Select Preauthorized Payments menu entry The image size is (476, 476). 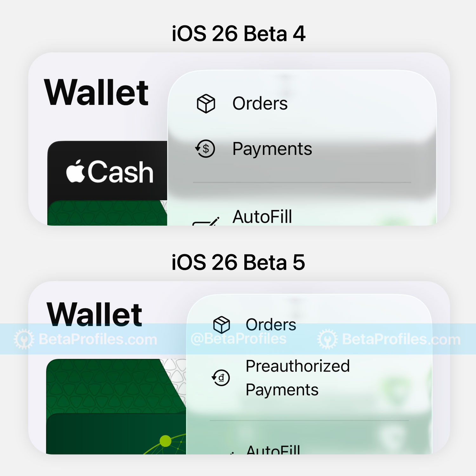[298, 378]
